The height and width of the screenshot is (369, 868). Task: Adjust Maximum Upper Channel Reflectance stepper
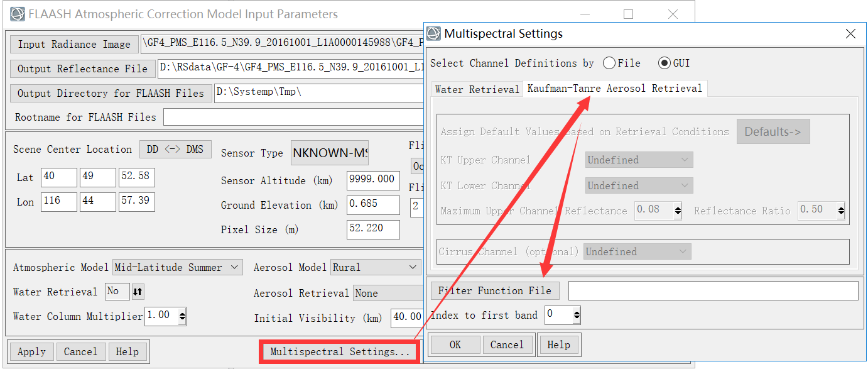click(678, 211)
